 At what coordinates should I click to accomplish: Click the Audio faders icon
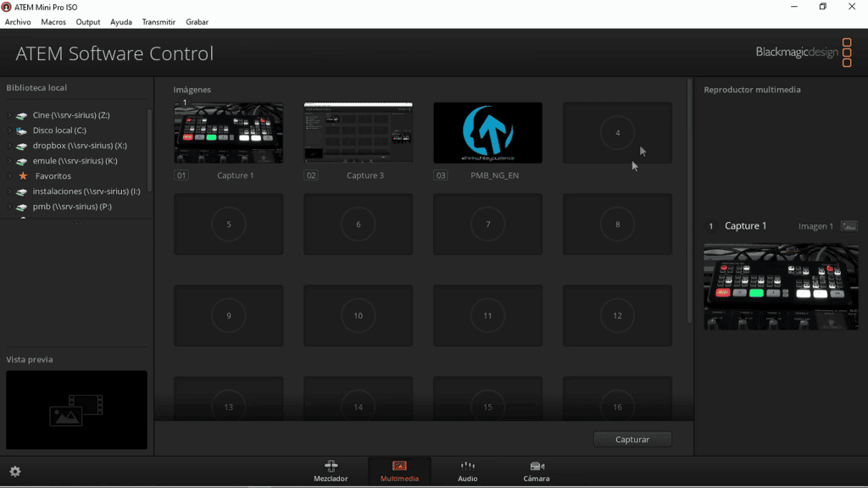click(x=468, y=466)
